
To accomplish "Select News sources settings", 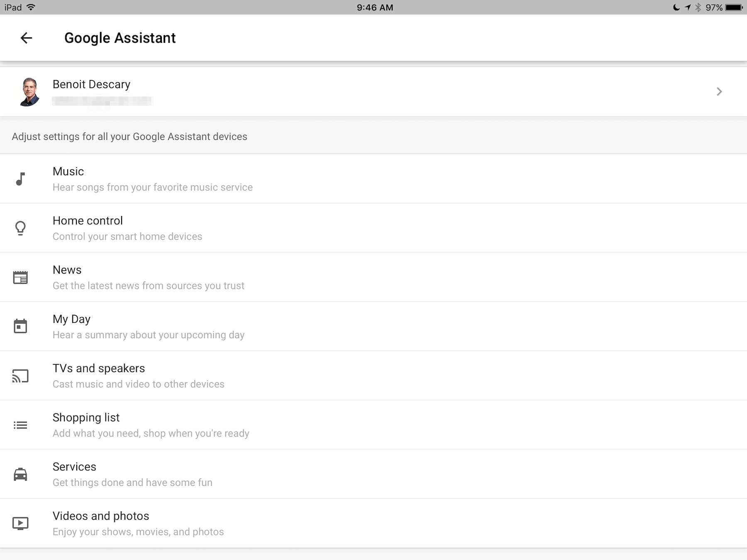I will tap(373, 277).
